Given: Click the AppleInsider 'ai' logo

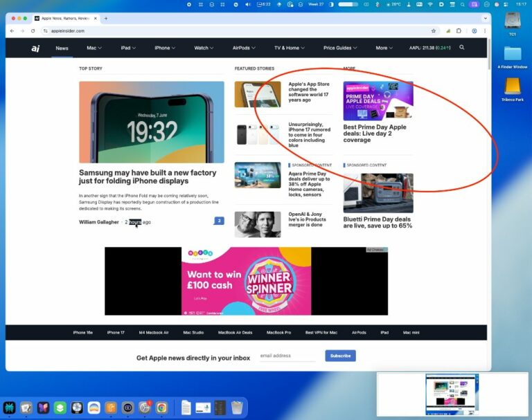Looking at the screenshot, I should click(x=35, y=48).
